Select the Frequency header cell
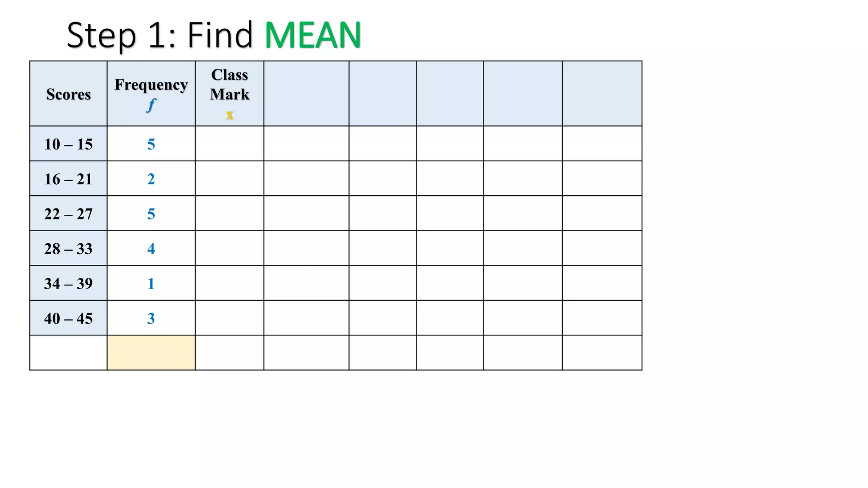Image resolution: width=868 pixels, height=488 pixels. click(151, 94)
